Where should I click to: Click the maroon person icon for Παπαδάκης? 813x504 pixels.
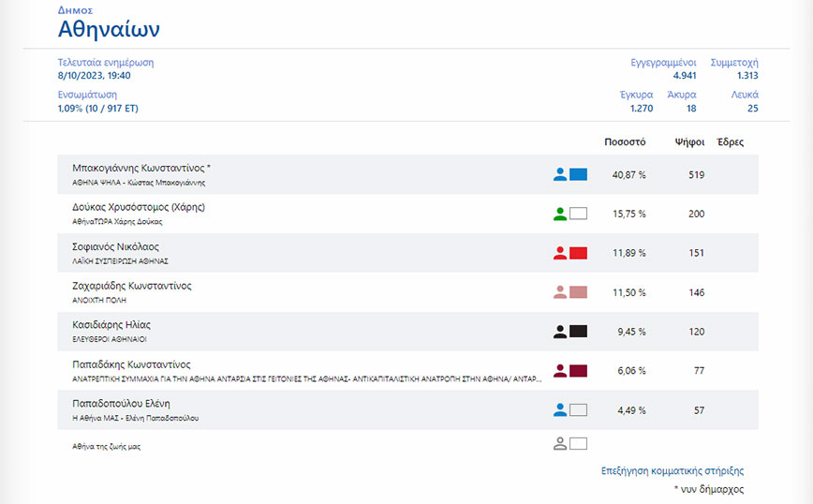560,370
